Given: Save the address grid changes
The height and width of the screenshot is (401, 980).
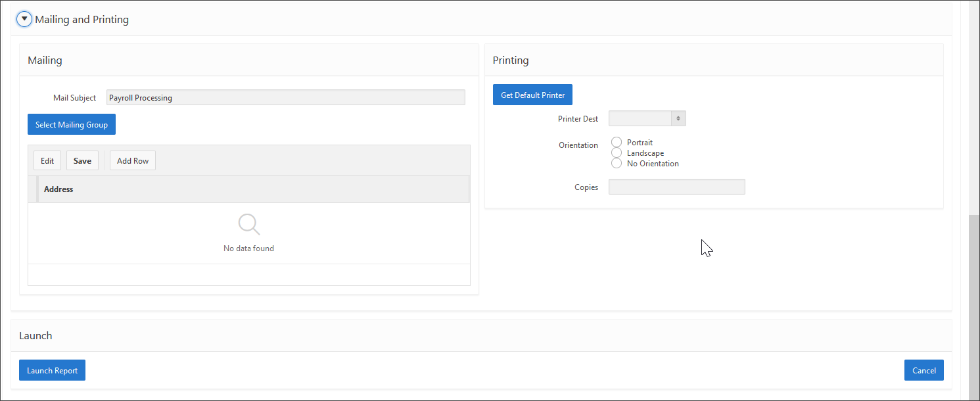Looking at the screenshot, I should coord(82,161).
